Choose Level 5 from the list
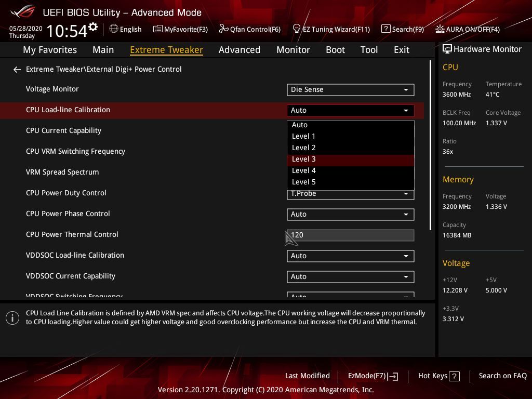Viewport: 532px width, 399px height. click(x=351, y=182)
